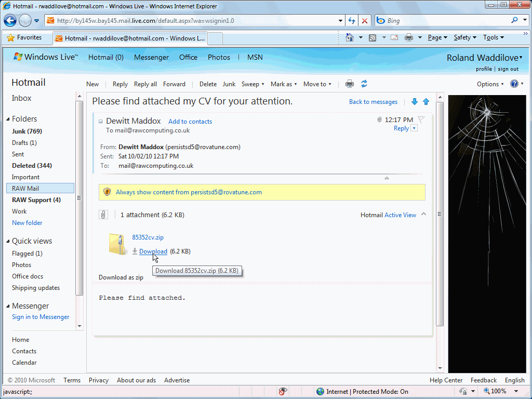532x399 pixels.
Task: Expand the Sweep dropdown menu
Action: pyautogui.click(x=253, y=84)
